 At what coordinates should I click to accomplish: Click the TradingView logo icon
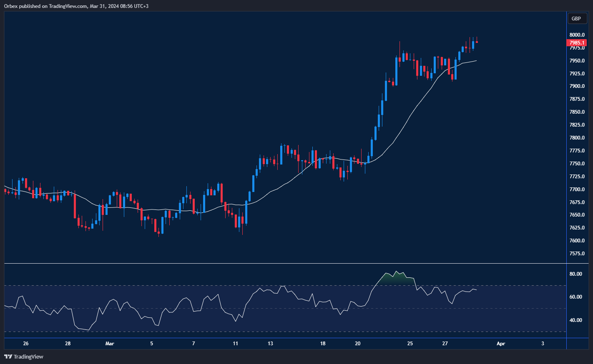coord(7,357)
